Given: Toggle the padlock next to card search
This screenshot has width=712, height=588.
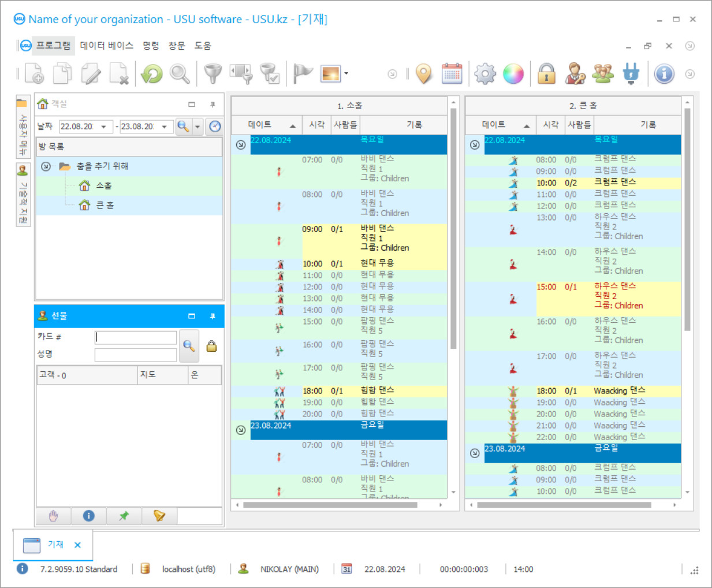Looking at the screenshot, I should pyautogui.click(x=212, y=346).
